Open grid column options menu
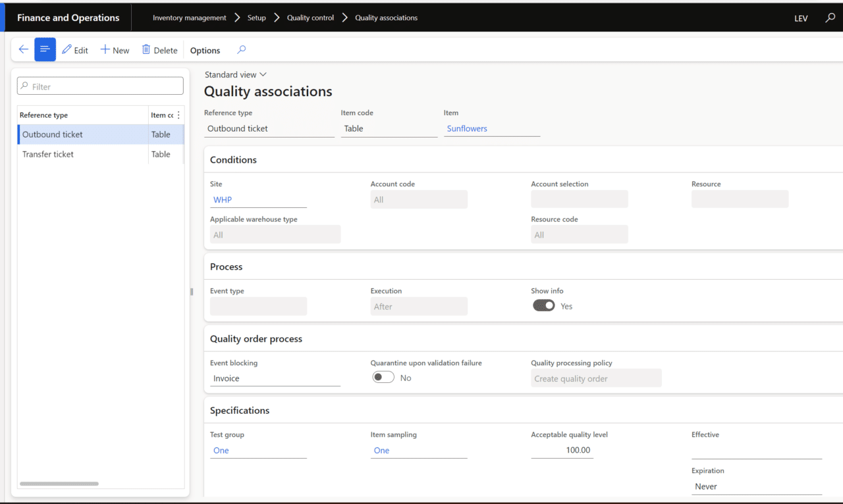The height and width of the screenshot is (504, 843). 178,115
